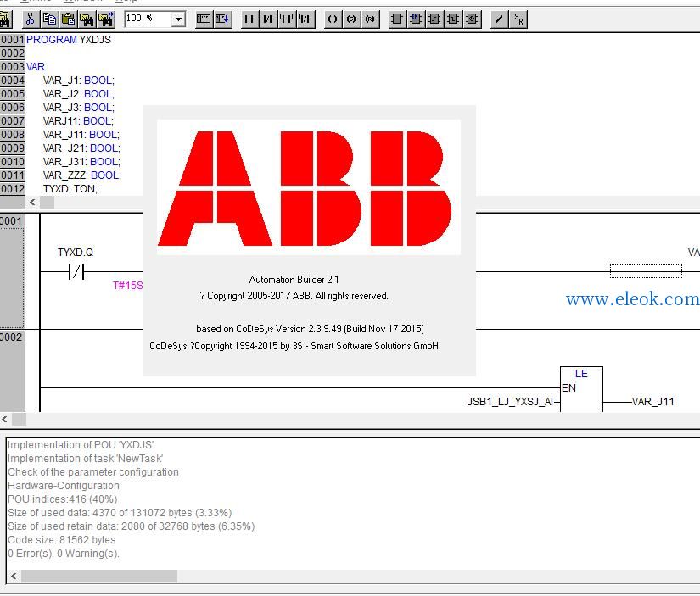Click left scroll arrow of message window
Image resolution: width=700 pixels, height=596 pixels.
[14, 576]
